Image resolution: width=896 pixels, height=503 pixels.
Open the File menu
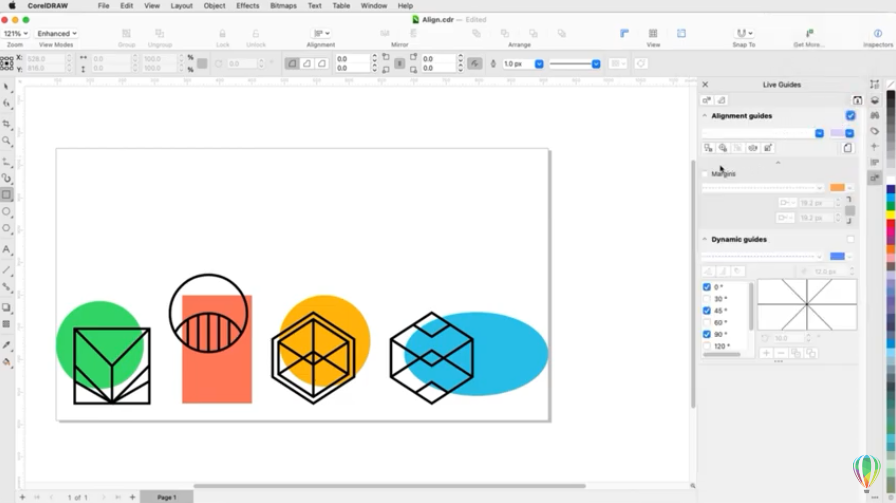tap(103, 6)
